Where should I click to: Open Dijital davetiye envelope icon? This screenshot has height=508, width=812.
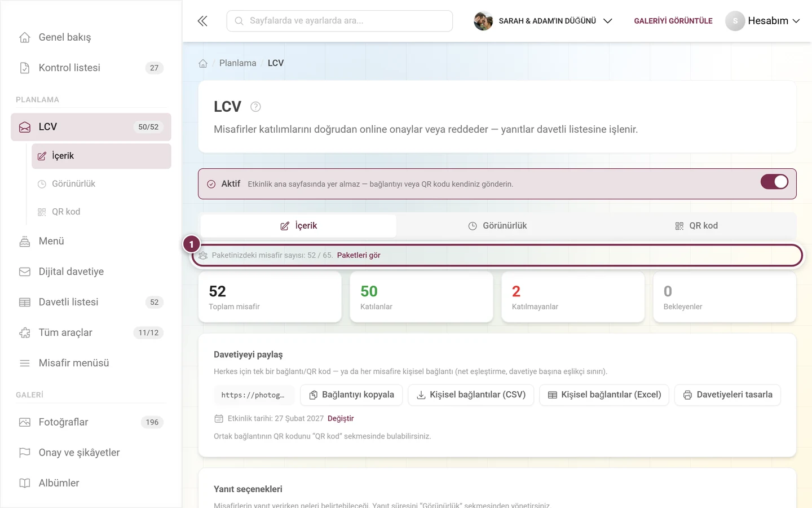[x=25, y=271]
